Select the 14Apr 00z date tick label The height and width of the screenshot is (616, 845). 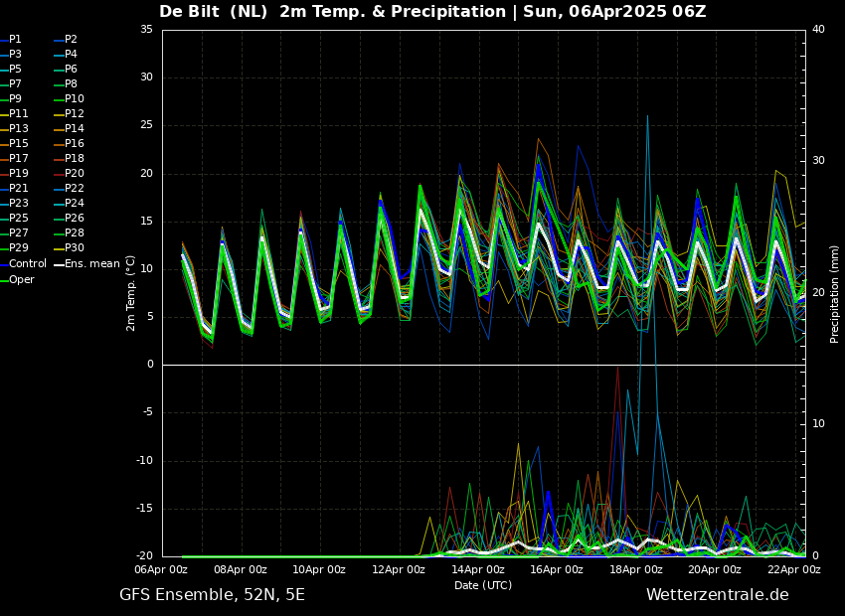tap(478, 570)
